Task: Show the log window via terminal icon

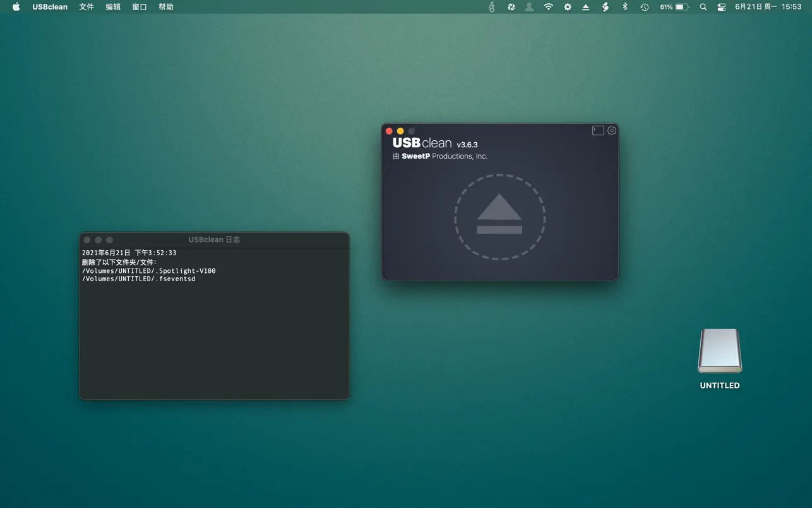Action: [x=598, y=130]
